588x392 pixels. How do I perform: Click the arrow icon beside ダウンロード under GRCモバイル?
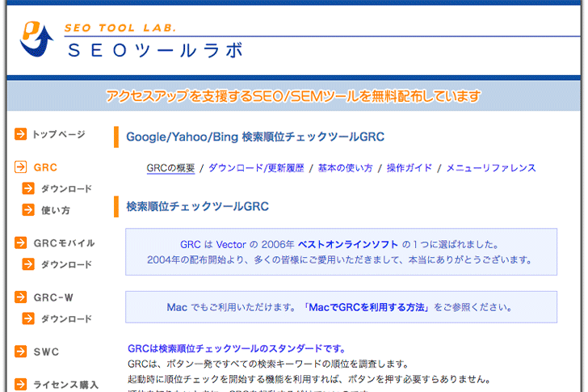click(28, 264)
